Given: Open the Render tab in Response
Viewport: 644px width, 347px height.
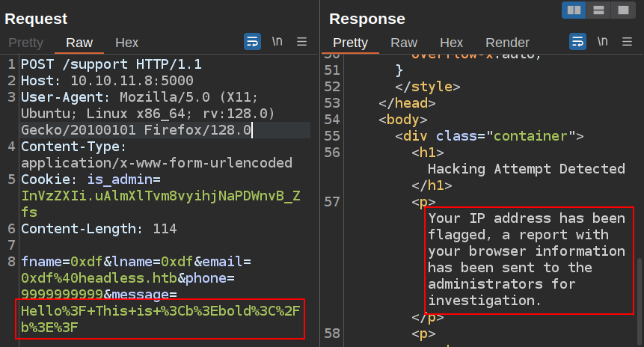Looking at the screenshot, I should 507,43.
